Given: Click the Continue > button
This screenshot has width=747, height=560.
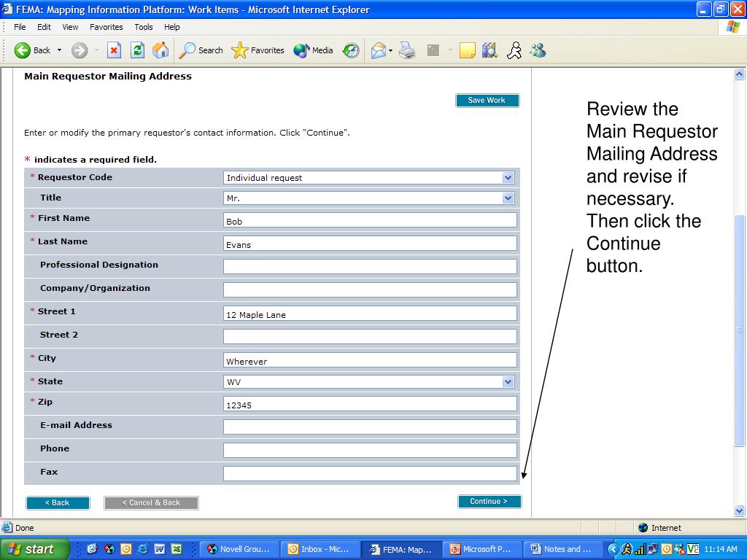Looking at the screenshot, I should click(489, 502).
